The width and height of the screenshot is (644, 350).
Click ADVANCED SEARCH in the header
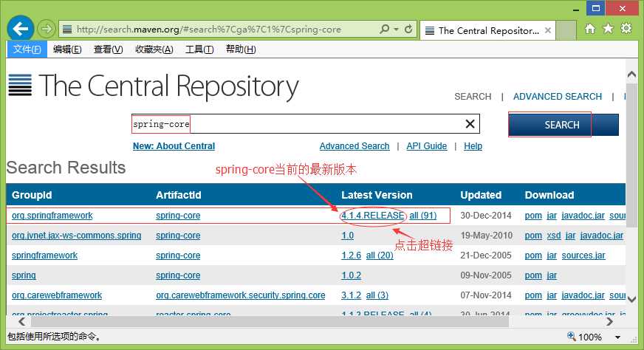coord(558,97)
